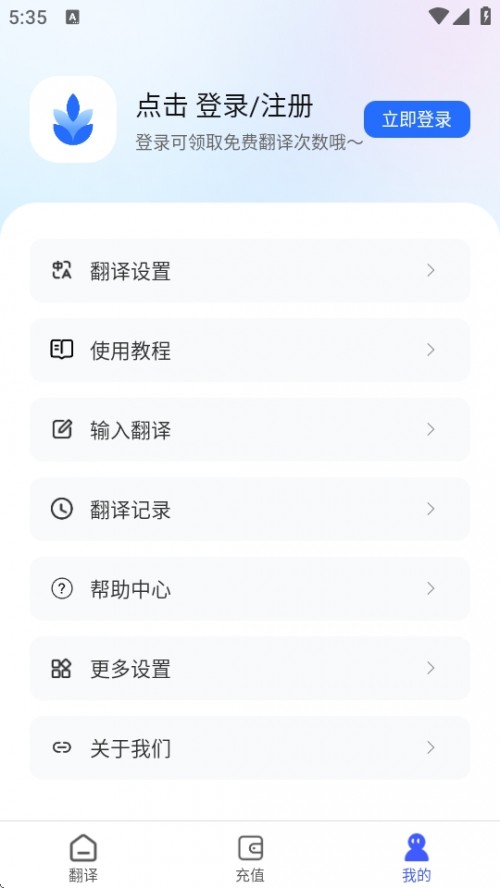Open the 关于我们 menu entry
The width and height of the screenshot is (500, 888).
[250, 748]
